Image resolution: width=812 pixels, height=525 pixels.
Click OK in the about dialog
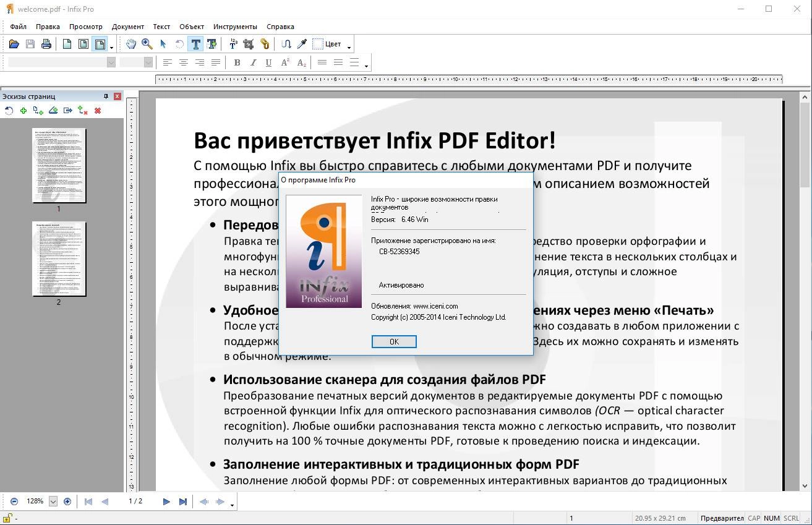point(394,342)
